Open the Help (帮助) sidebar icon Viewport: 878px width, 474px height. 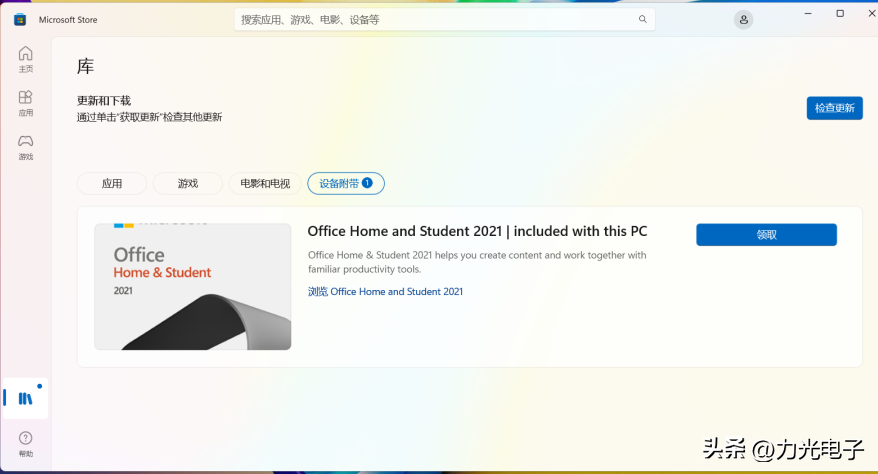26,444
